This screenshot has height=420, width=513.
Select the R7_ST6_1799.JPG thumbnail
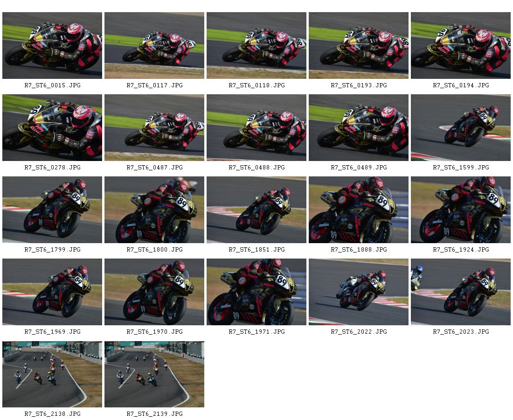point(52,210)
